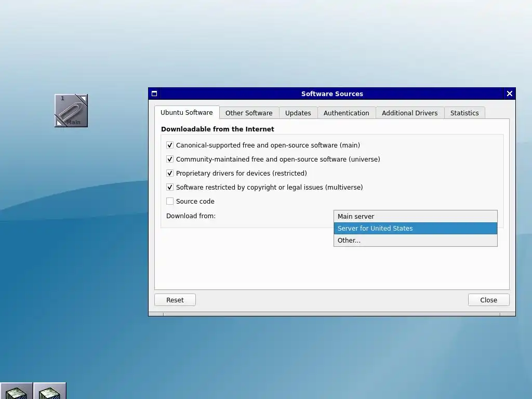The height and width of the screenshot is (399, 532).
Task: Open the Main desktop pager icon
Action: 71,111
